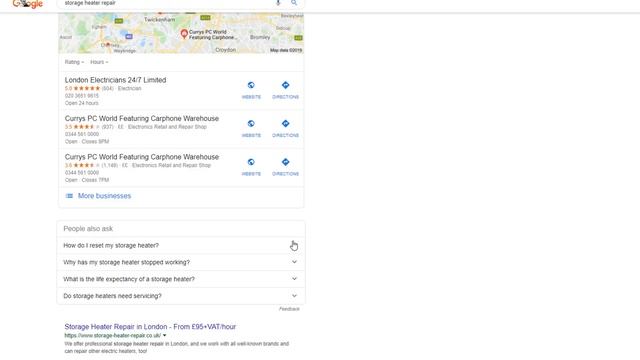The image size is (640, 360).
Task: Open the Currys listing closing at 8PM
Action: tap(142, 118)
